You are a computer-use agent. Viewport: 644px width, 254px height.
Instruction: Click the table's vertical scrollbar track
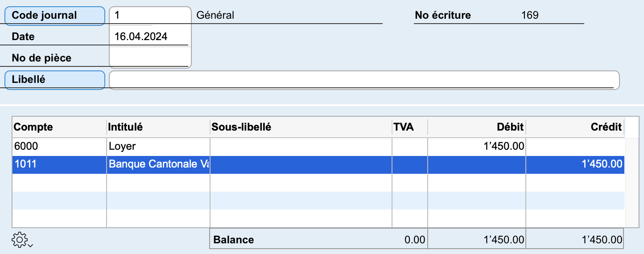[632, 183]
